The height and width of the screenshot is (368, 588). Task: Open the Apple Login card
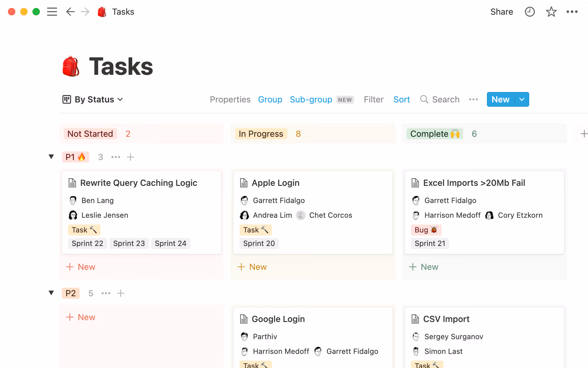click(275, 183)
